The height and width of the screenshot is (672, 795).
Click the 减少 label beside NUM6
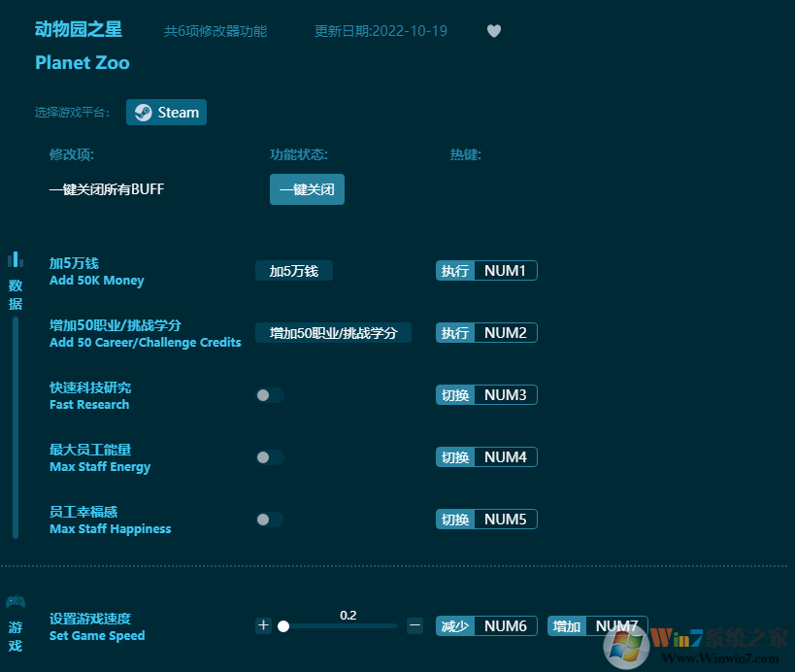[x=455, y=625]
